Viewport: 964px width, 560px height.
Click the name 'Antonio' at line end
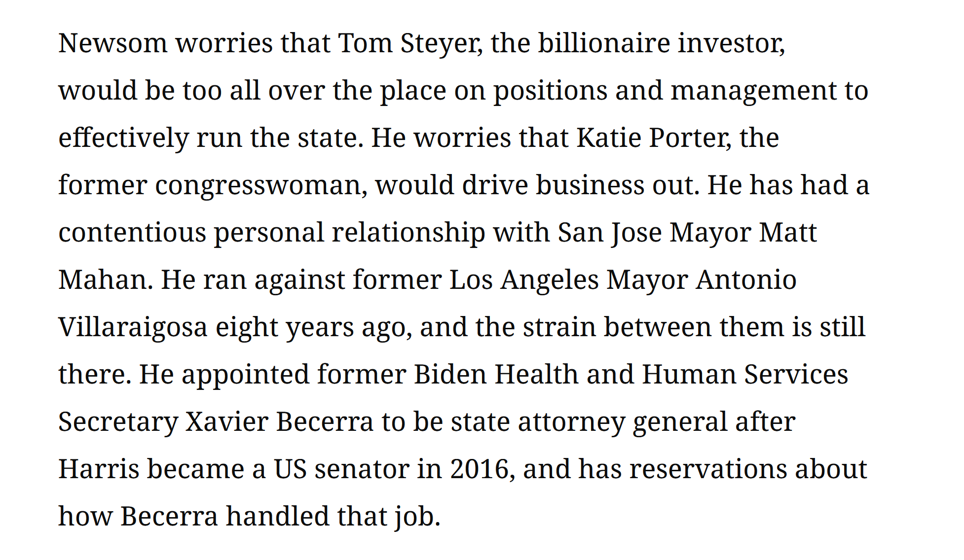746,280
